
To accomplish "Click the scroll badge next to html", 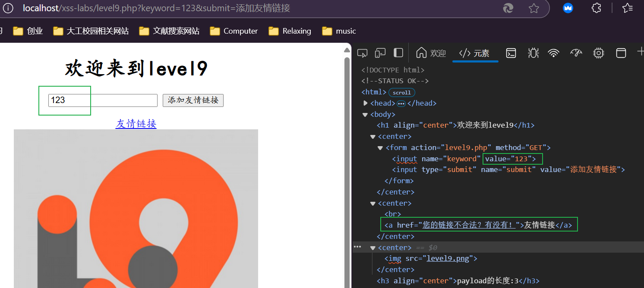I will [402, 92].
